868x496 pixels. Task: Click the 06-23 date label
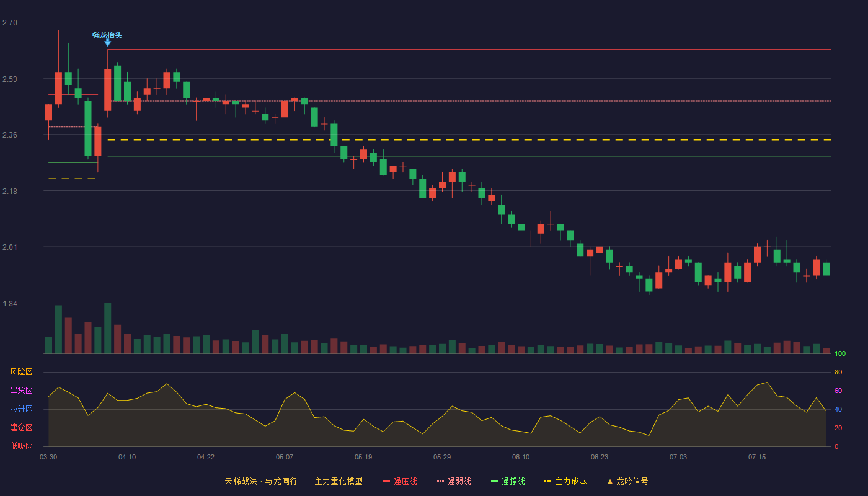600,457
